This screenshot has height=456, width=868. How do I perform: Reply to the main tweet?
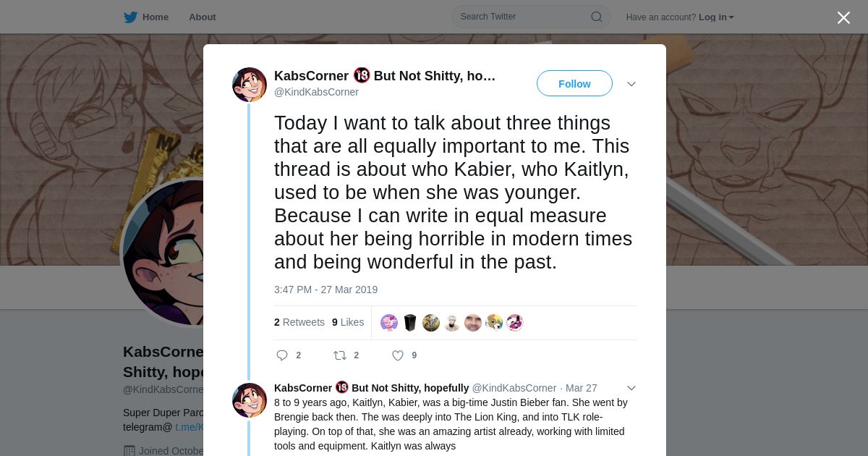282,355
